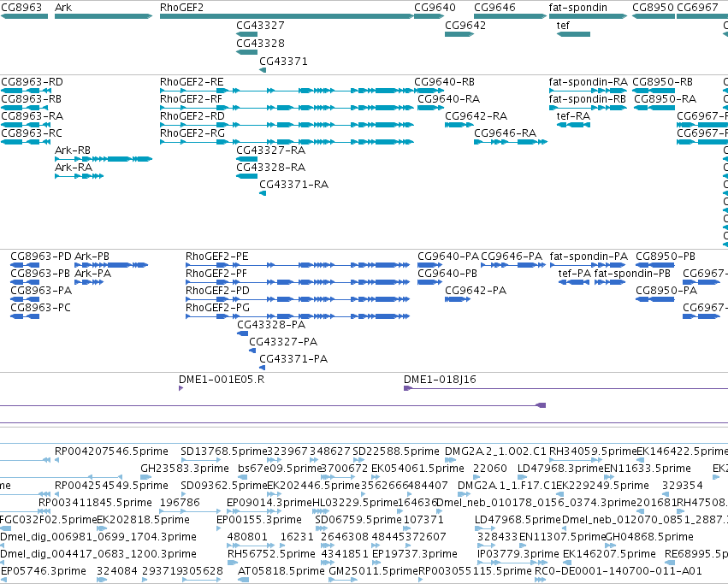728x584 pixels.
Task: Select transcript Ark-RB
Action: pos(104,159)
